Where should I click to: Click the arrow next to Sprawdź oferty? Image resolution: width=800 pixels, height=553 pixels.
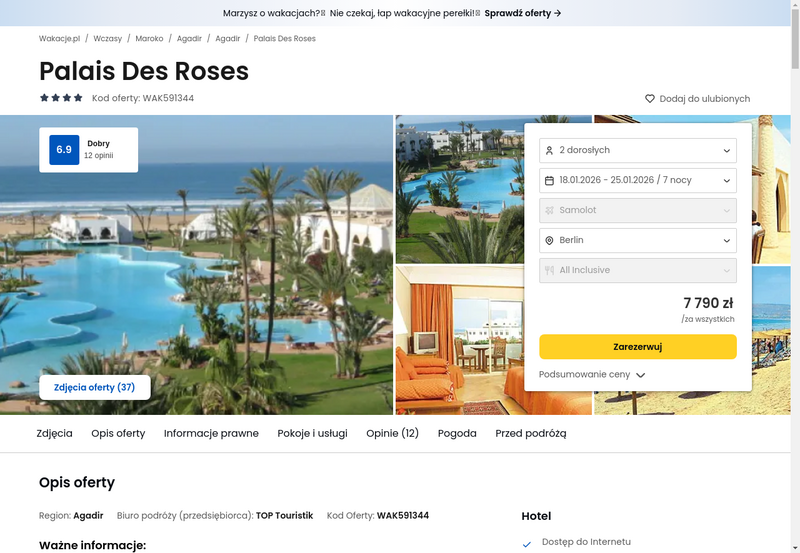coord(558,13)
